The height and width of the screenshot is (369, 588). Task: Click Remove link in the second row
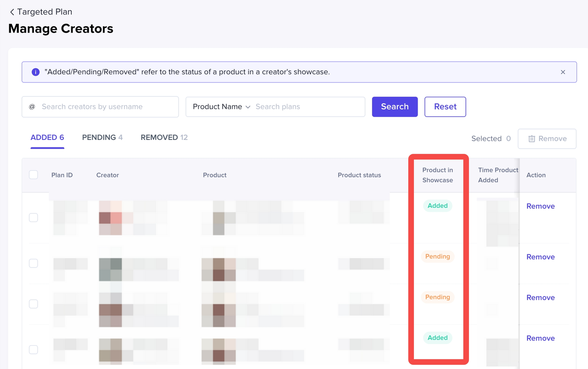pos(540,257)
